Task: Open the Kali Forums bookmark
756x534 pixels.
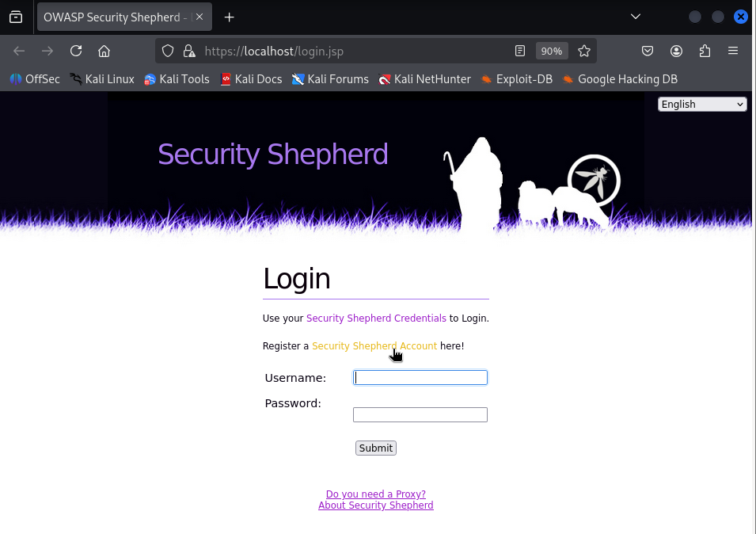Action: pyautogui.click(x=330, y=79)
